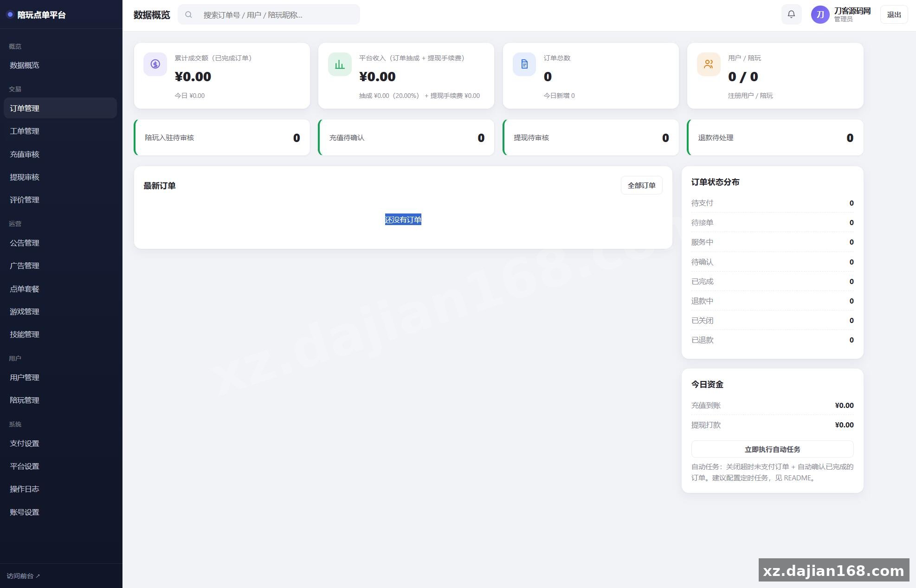916x588 pixels.
Task: Click the 退出 logout button
Action: click(894, 14)
